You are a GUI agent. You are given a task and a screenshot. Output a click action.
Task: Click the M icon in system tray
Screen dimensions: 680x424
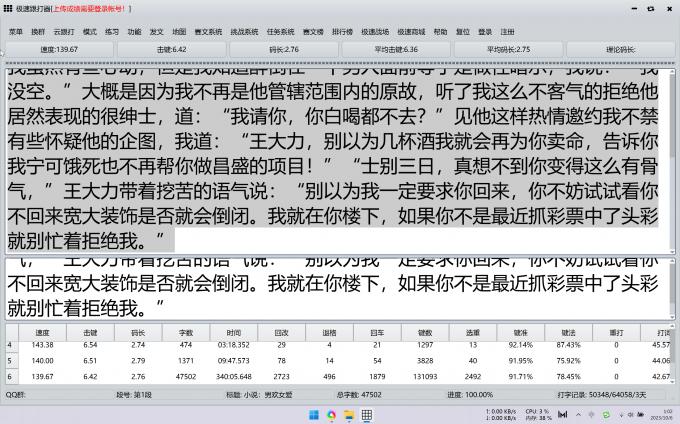562,415
